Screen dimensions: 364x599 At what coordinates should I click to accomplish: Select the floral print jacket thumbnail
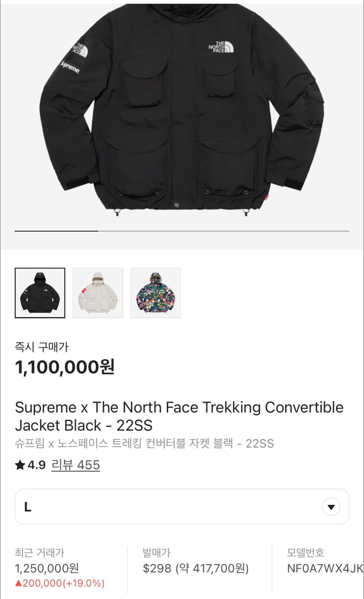pos(156,293)
